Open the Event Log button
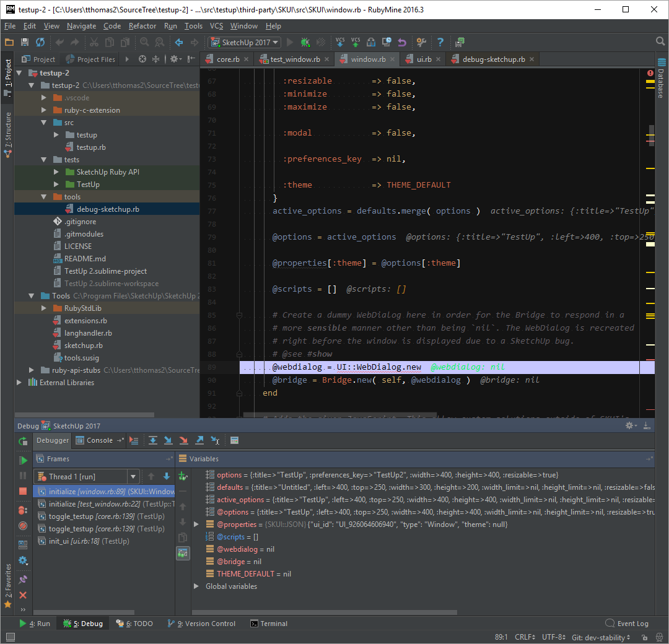 click(x=627, y=624)
